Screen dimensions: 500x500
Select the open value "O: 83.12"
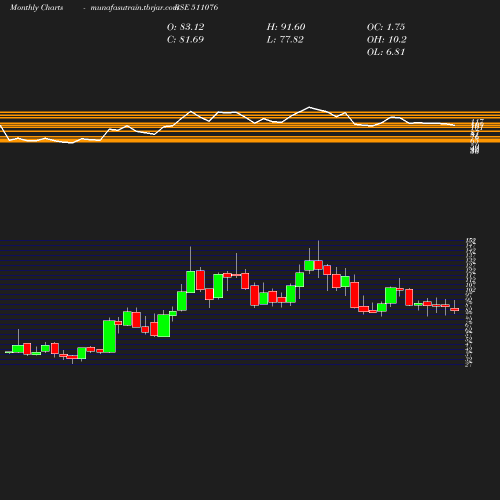coord(185,27)
